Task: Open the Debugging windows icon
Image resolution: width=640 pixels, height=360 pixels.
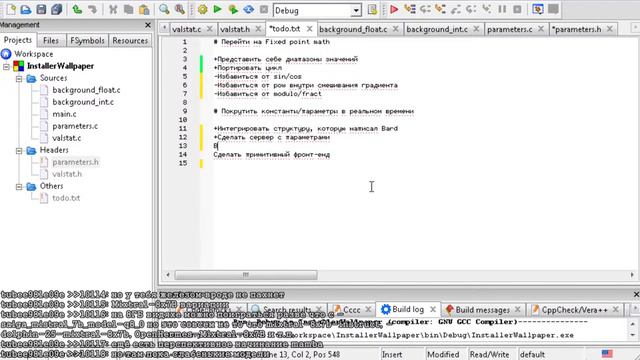Action: coord(538,9)
